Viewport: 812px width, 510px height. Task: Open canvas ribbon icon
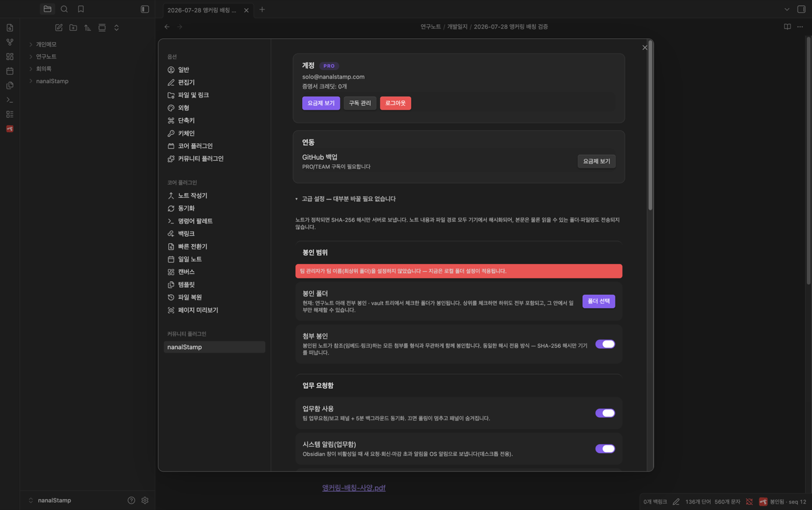tap(10, 57)
